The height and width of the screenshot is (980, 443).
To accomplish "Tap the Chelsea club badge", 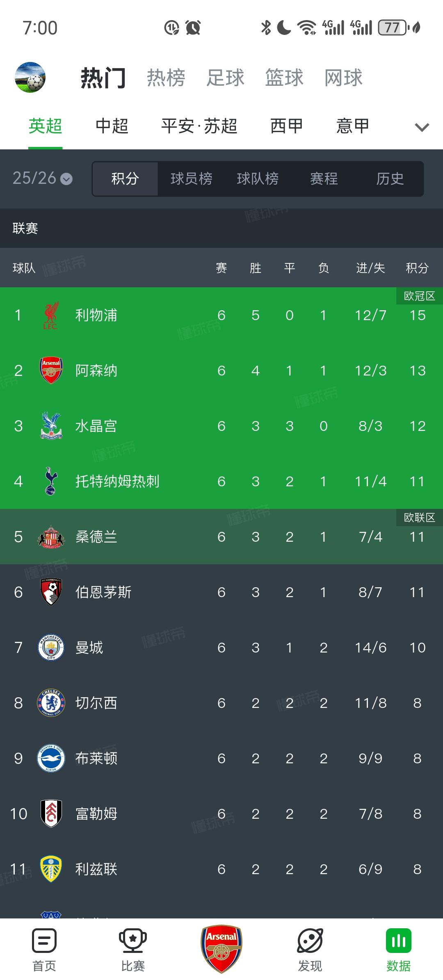I will pos(51,703).
